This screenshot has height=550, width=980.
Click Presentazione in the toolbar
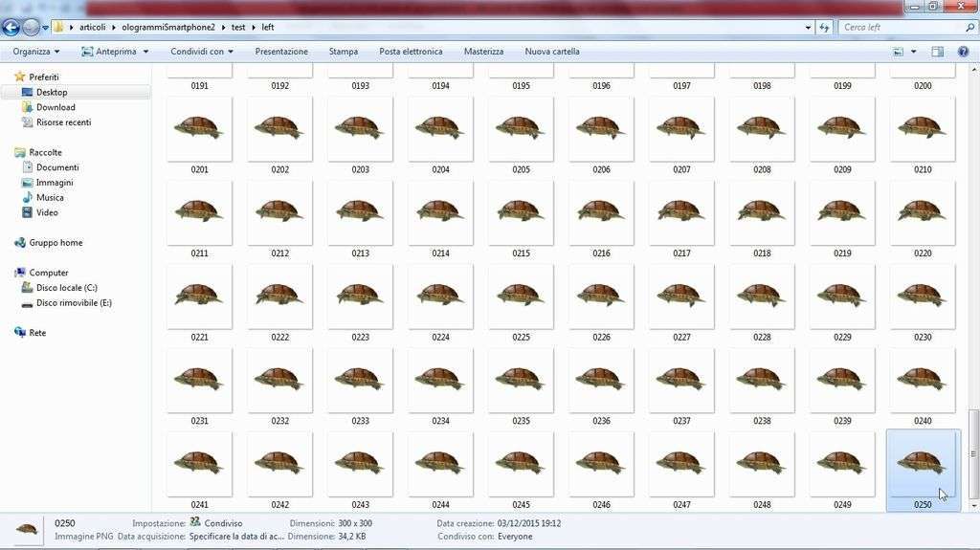(x=281, y=52)
